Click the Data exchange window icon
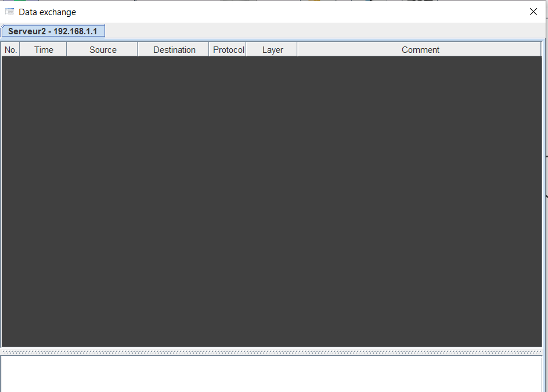The width and height of the screenshot is (548, 392). [x=9, y=12]
